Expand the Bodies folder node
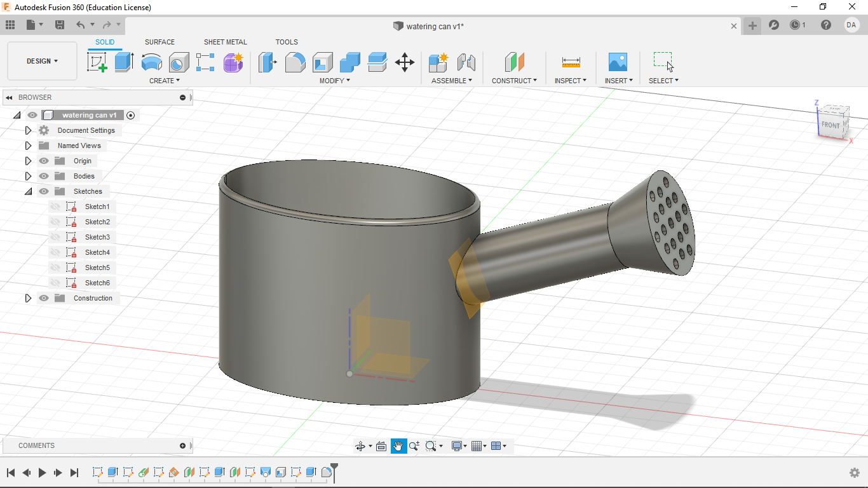The height and width of the screenshot is (488, 868). point(28,176)
